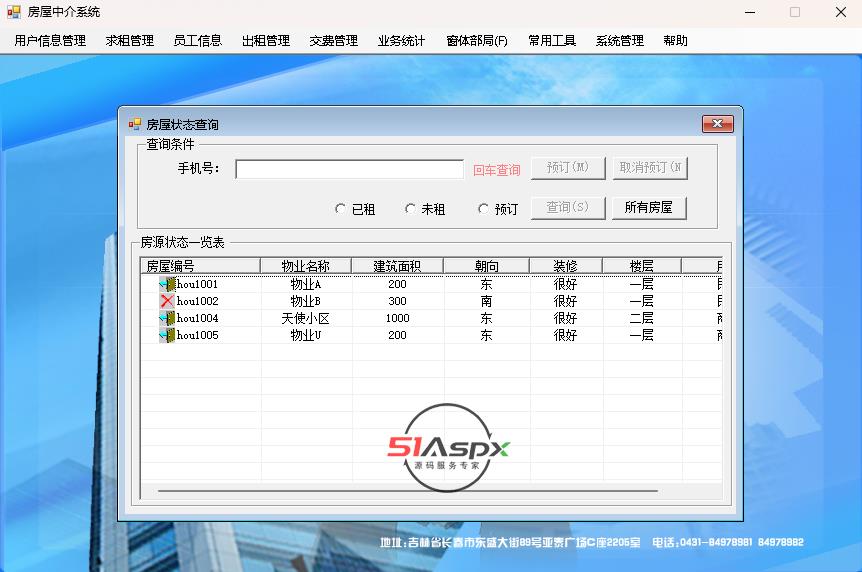Click the 建筑面积 column header
Screen dimensions: 862x572
click(397, 266)
